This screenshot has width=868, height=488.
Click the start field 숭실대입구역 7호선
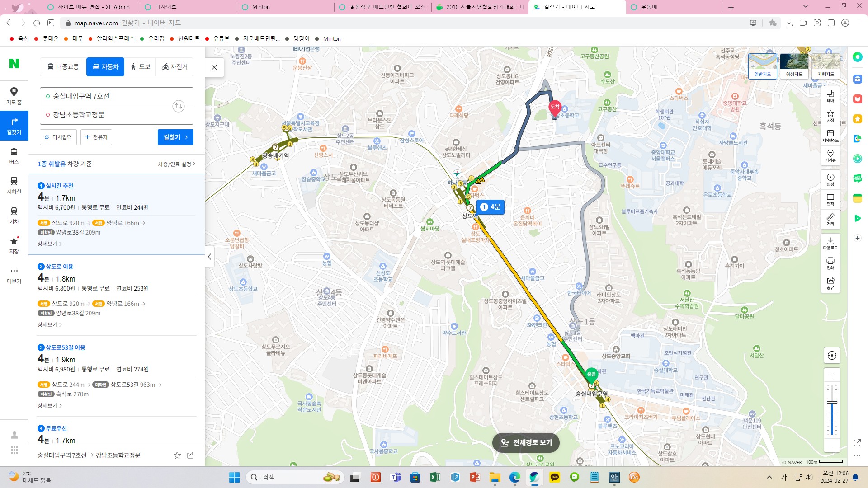[x=106, y=96]
